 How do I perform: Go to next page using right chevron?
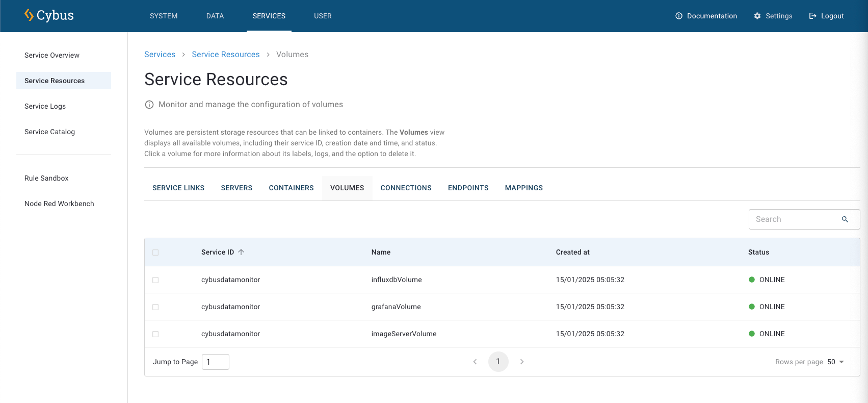(521, 362)
